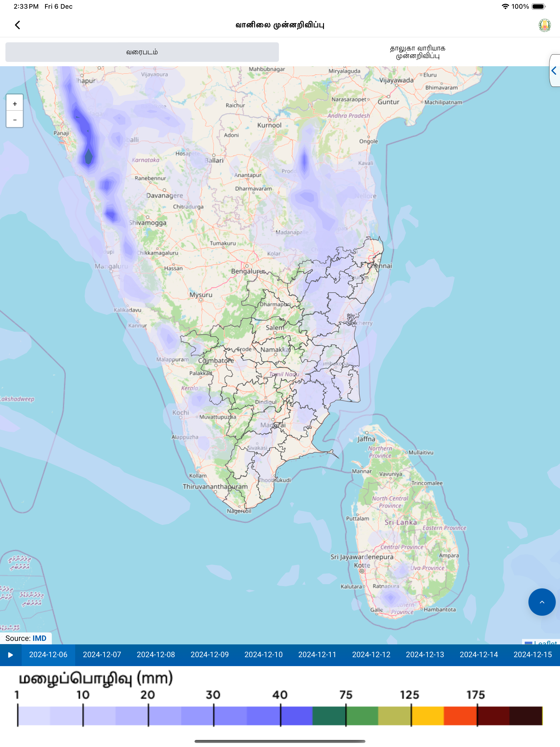Image resolution: width=560 pixels, height=747 pixels.
Task: Click the Trincomalee label on map
Action: click(427, 483)
